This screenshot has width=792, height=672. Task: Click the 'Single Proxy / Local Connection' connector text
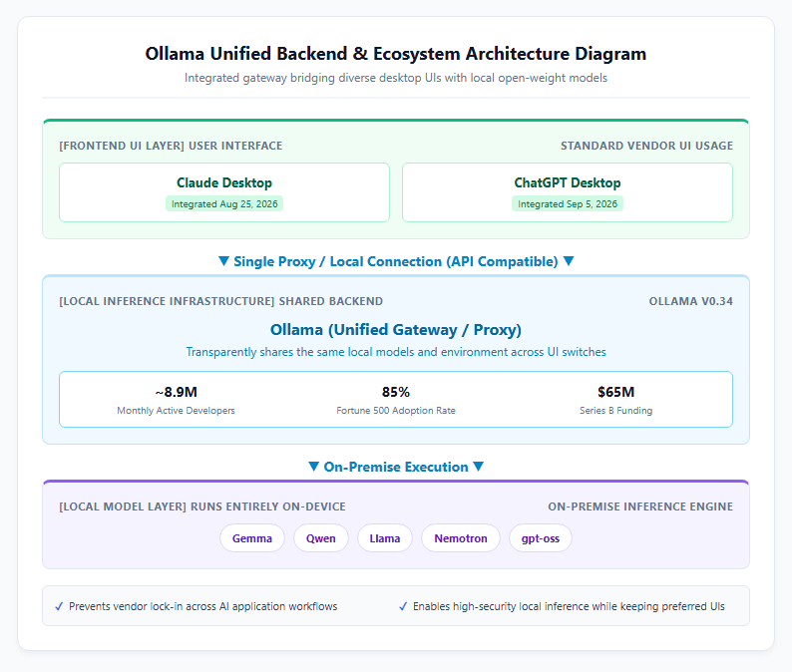click(x=396, y=261)
